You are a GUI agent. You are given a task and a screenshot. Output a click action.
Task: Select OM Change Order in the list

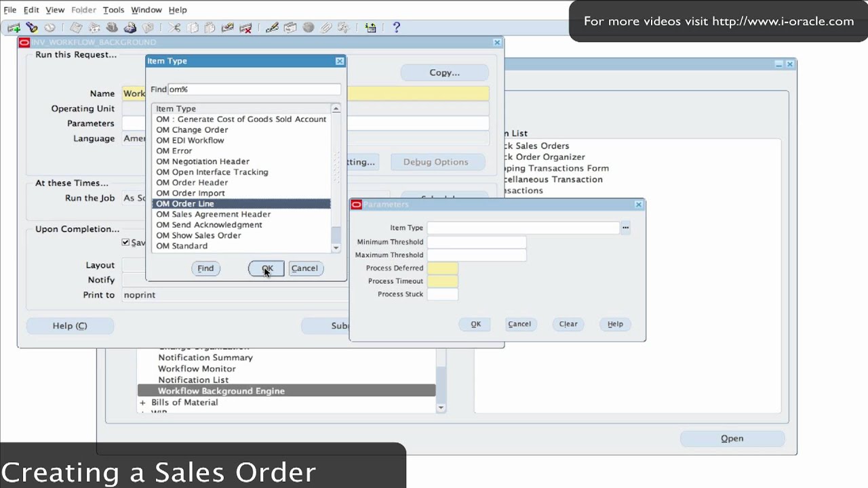pyautogui.click(x=242, y=129)
